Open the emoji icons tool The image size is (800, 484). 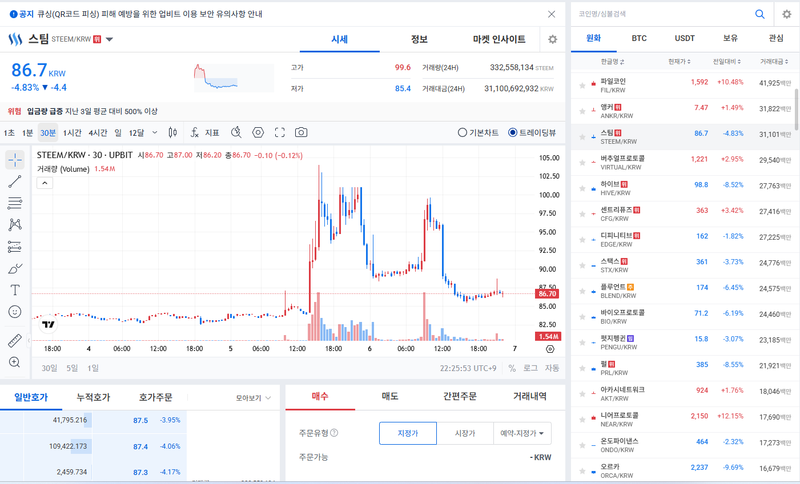tap(15, 312)
